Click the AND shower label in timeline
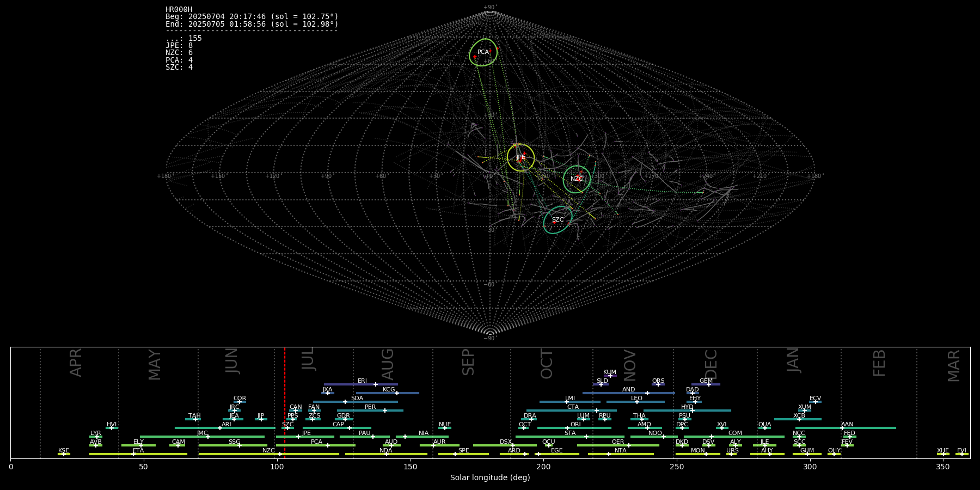Screen dimensions: 980x490 coord(629,390)
